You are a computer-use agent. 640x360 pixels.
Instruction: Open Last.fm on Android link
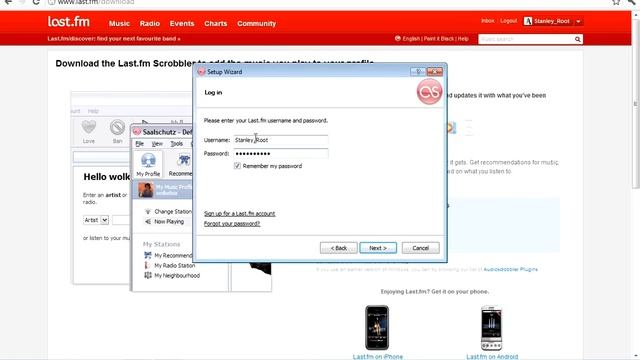coord(492,357)
